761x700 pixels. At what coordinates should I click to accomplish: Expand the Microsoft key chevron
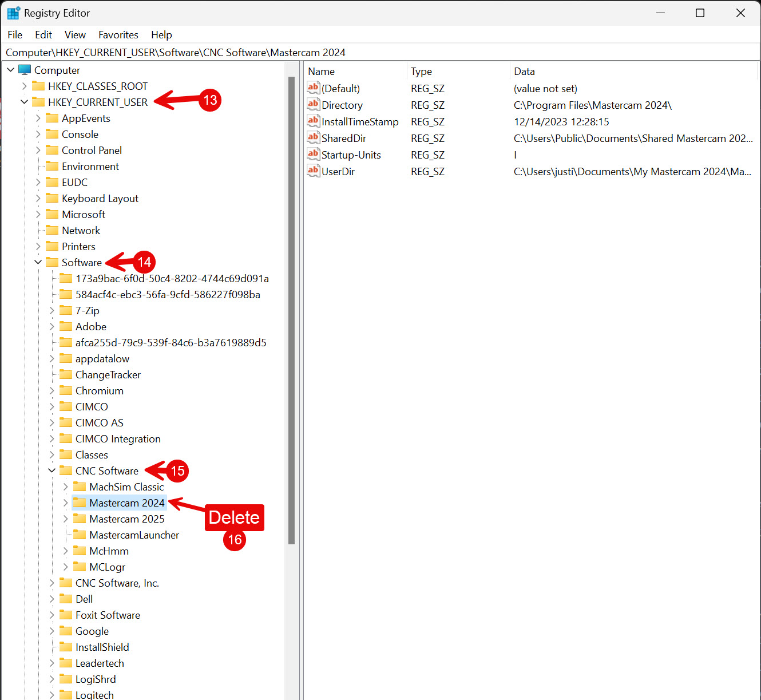click(38, 214)
